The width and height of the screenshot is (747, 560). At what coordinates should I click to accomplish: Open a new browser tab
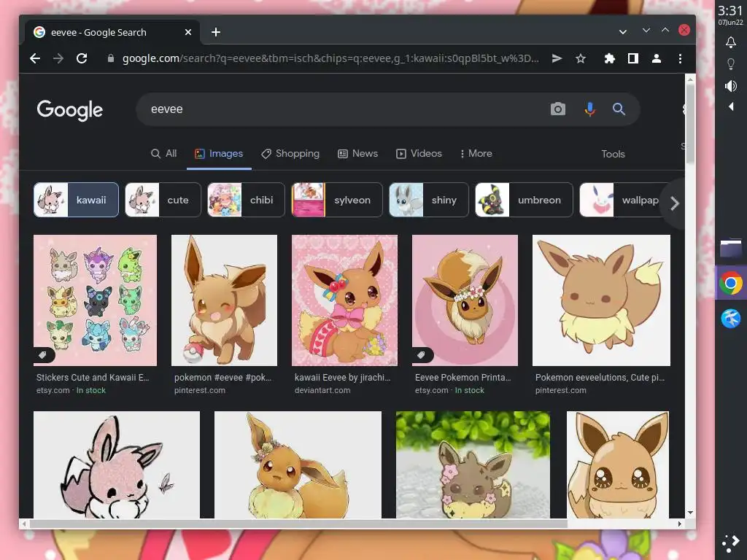click(216, 32)
